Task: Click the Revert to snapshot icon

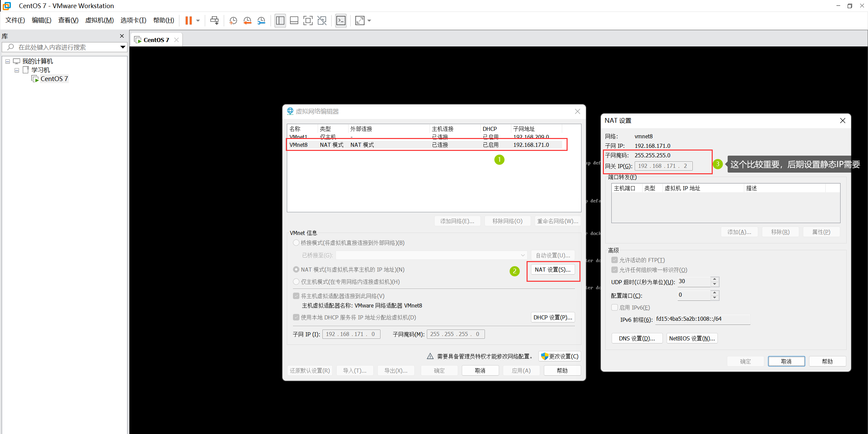Action: 247,21
